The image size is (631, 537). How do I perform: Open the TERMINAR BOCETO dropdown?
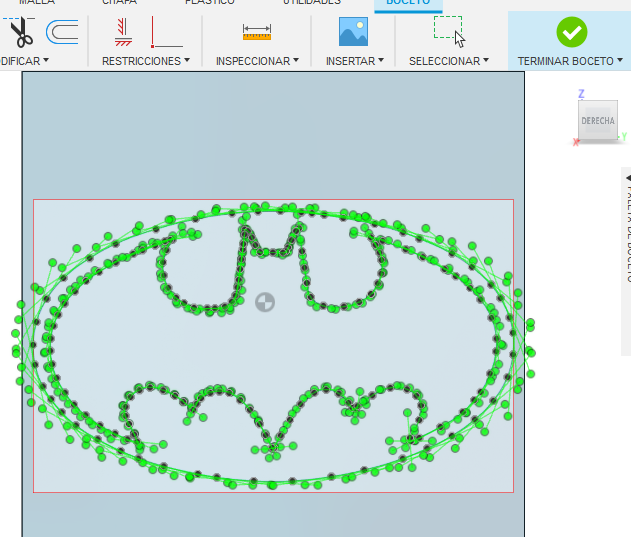tap(570, 61)
